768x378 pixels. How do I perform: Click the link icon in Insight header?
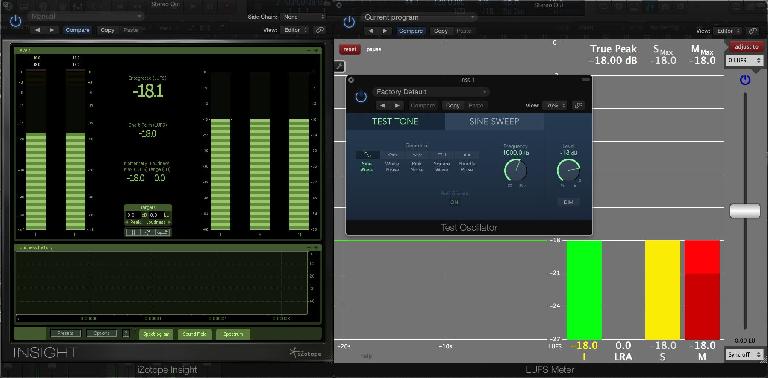coord(320,30)
